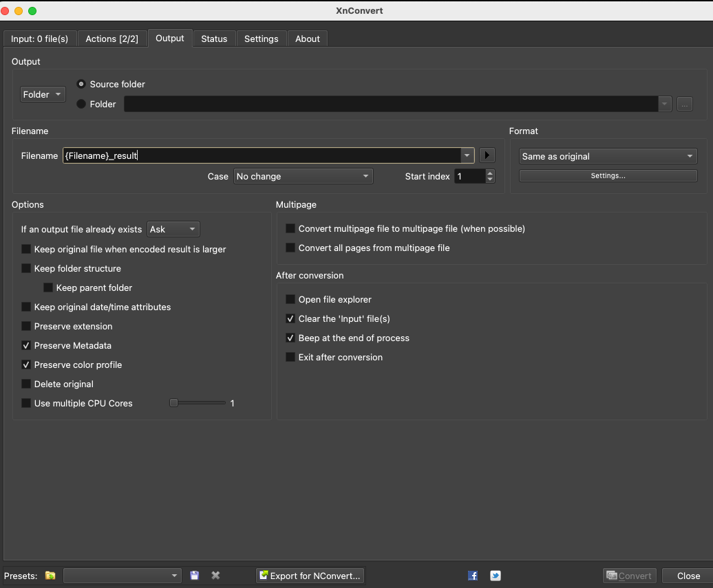Image resolution: width=713 pixels, height=588 pixels.
Task: Uncheck Preserve Metadata option
Action: tap(26, 345)
